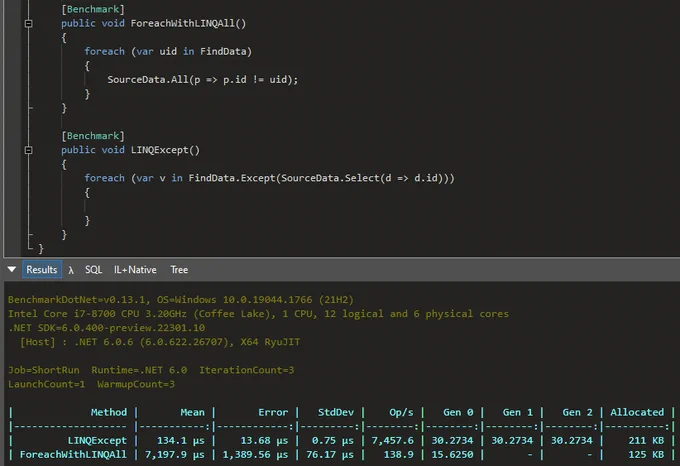
Task: Click the 7,457.6 Op/s value
Action: click(x=392, y=440)
